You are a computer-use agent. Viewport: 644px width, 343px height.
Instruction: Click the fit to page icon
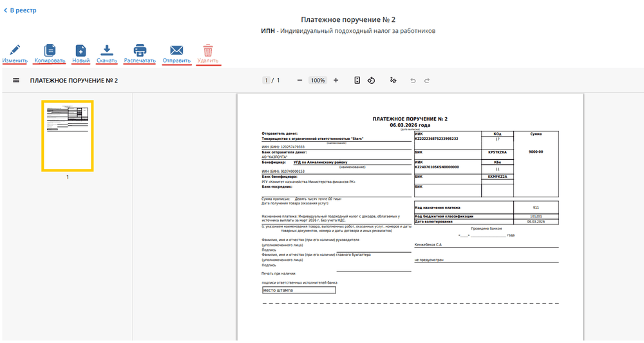[357, 81]
